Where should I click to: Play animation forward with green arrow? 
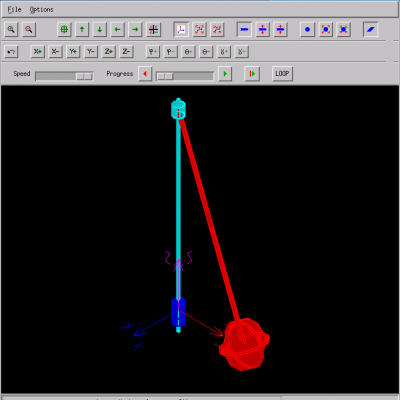[x=225, y=74]
